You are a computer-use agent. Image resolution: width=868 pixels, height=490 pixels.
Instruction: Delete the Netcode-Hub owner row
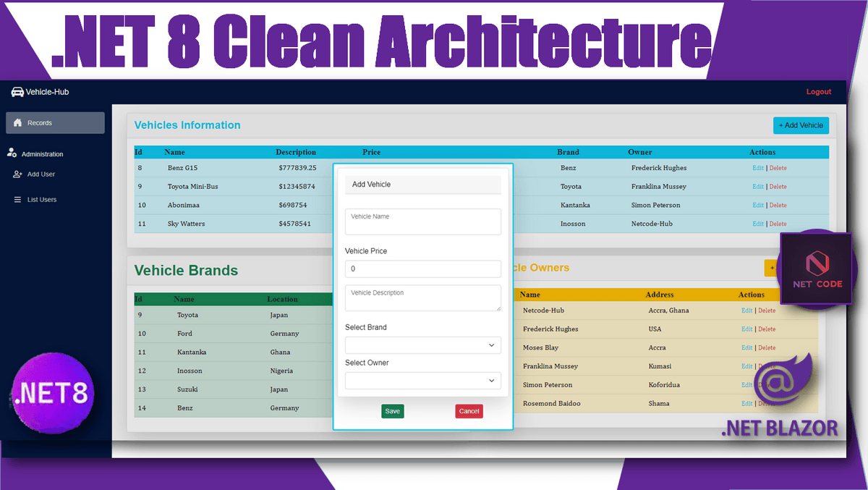click(767, 311)
